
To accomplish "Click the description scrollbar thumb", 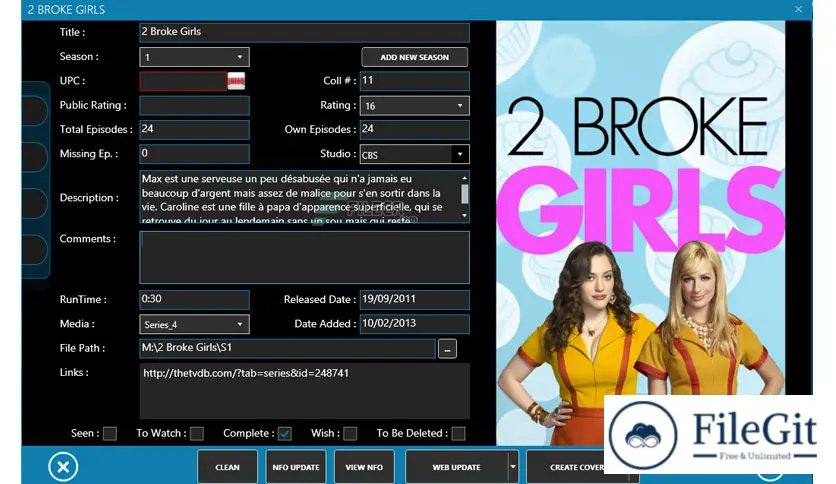I will 464,194.
